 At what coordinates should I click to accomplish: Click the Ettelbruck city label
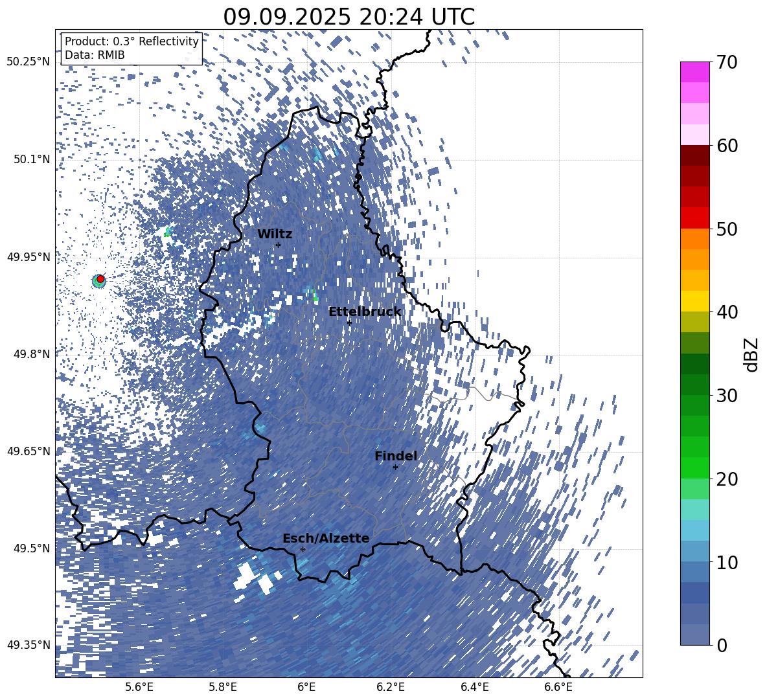tap(365, 312)
